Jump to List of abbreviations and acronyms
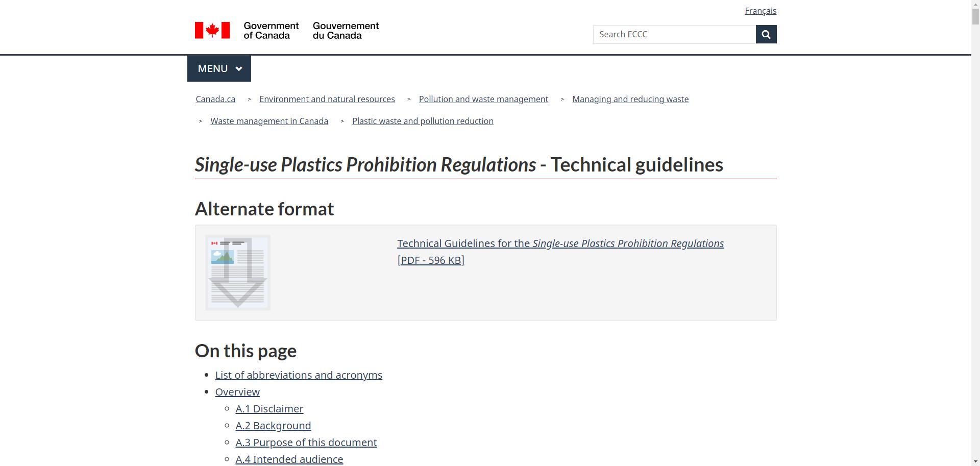 point(299,375)
